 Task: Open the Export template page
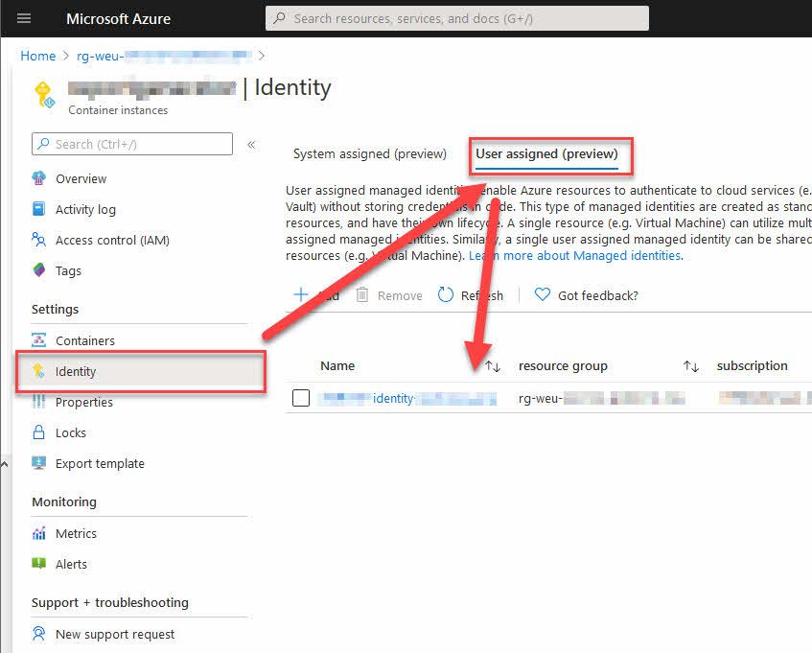98,463
